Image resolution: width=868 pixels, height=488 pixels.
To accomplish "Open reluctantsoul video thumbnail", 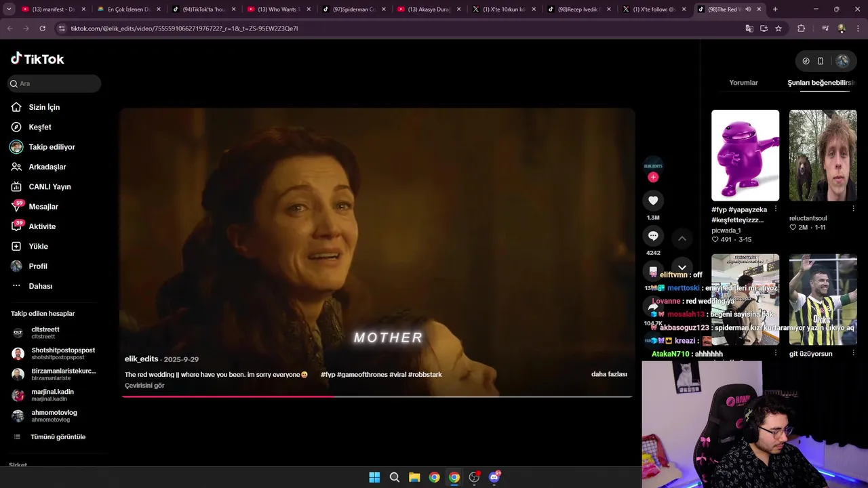I will tap(823, 155).
